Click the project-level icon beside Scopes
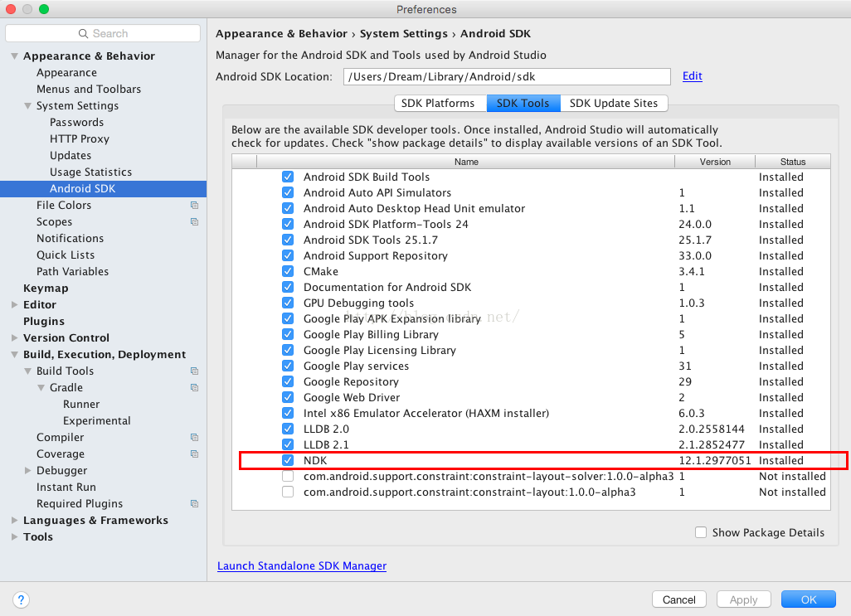Viewport: 851px width, 616px height. pos(194,222)
